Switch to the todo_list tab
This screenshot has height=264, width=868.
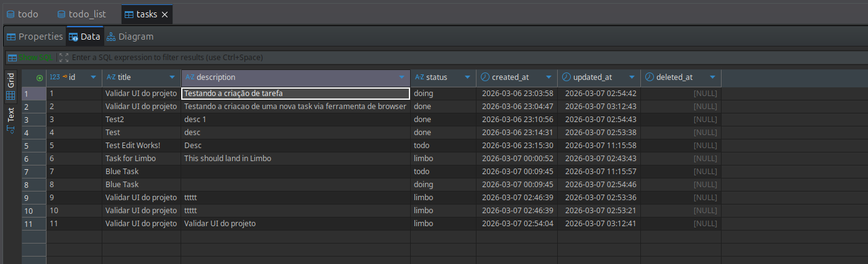81,14
